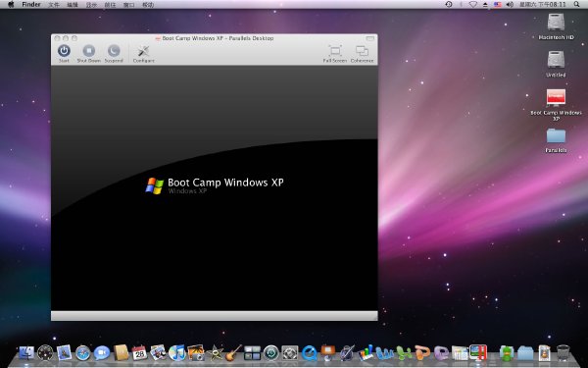Screen dimensions: 588x368
Task: Click the Parallels window resize corner grip
Action: pyautogui.click(x=374, y=317)
